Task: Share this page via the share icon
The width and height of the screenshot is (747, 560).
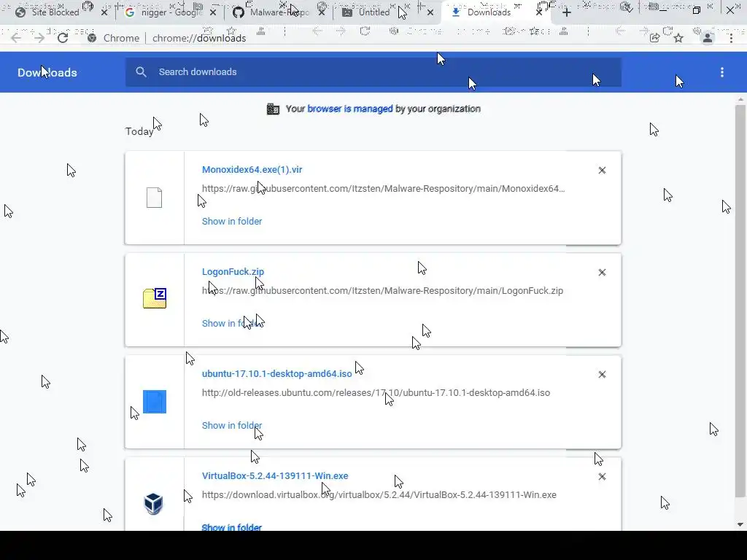Action: (x=655, y=38)
